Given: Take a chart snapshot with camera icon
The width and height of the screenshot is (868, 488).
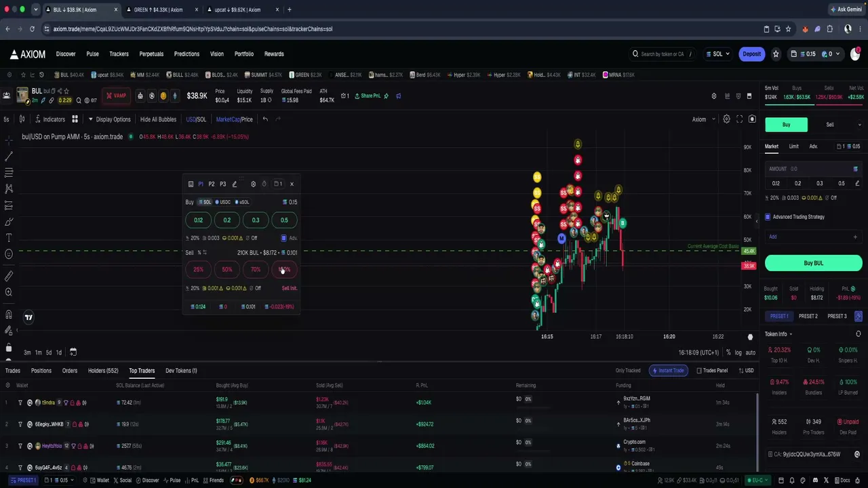Looking at the screenshot, I should (752, 119).
